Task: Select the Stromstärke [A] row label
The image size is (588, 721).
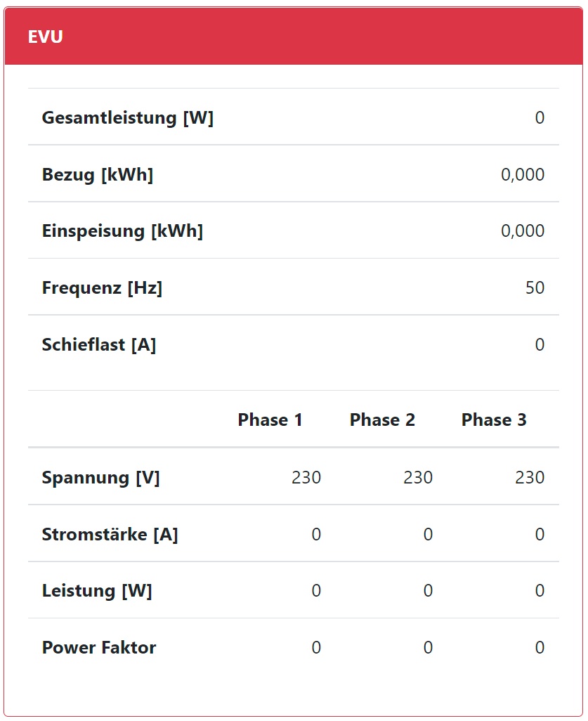Action: tap(110, 535)
